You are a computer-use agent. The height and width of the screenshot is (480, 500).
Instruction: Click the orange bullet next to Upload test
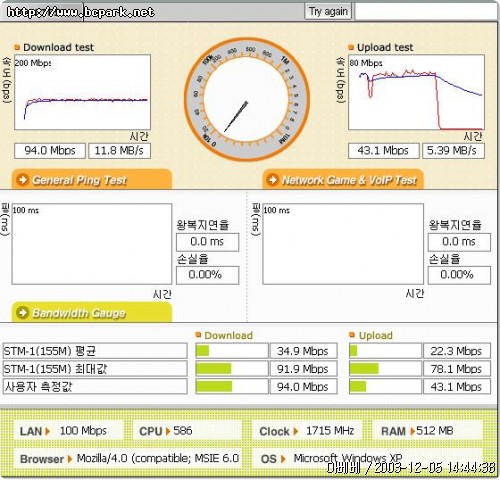click(x=351, y=47)
